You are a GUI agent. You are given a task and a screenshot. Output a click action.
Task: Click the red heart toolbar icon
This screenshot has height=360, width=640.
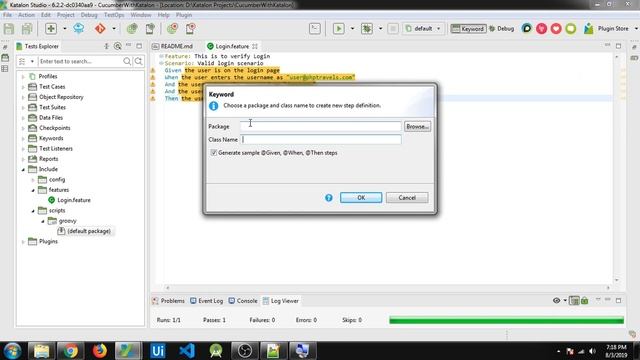click(x=556, y=29)
